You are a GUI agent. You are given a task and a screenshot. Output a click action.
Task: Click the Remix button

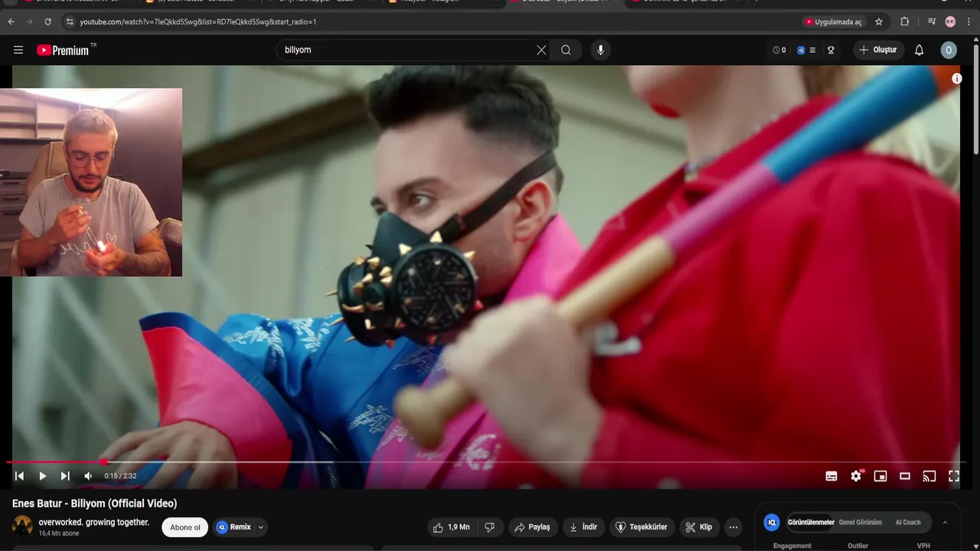[x=234, y=527]
